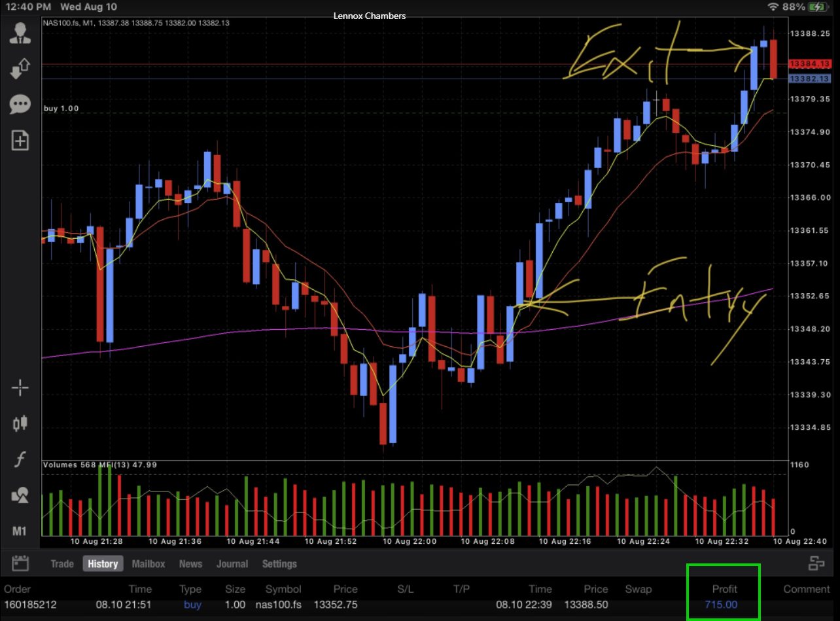Screen dimensions: 840x621
Task: Click the Order column header
Action: (x=17, y=589)
